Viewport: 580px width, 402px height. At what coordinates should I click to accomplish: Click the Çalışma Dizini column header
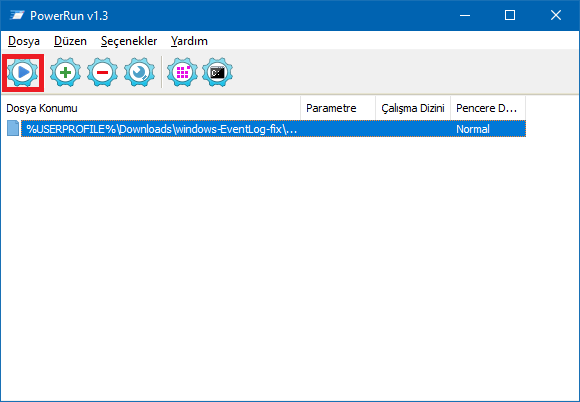pos(413,108)
